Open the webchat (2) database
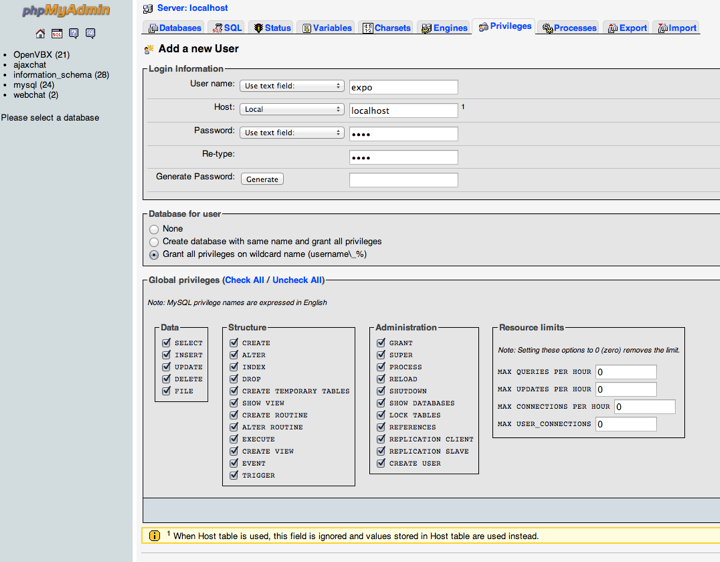Image resolution: width=720 pixels, height=562 pixels. pos(36,95)
